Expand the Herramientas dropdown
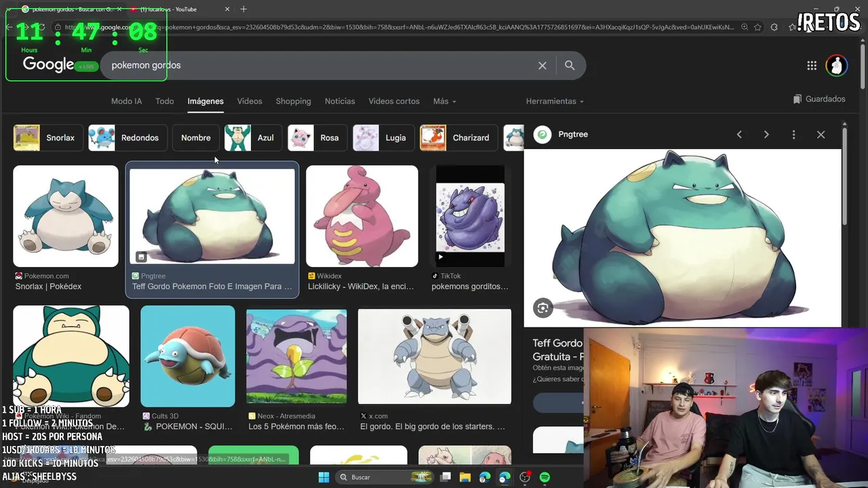The image size is (868, 488). [555, 101]
